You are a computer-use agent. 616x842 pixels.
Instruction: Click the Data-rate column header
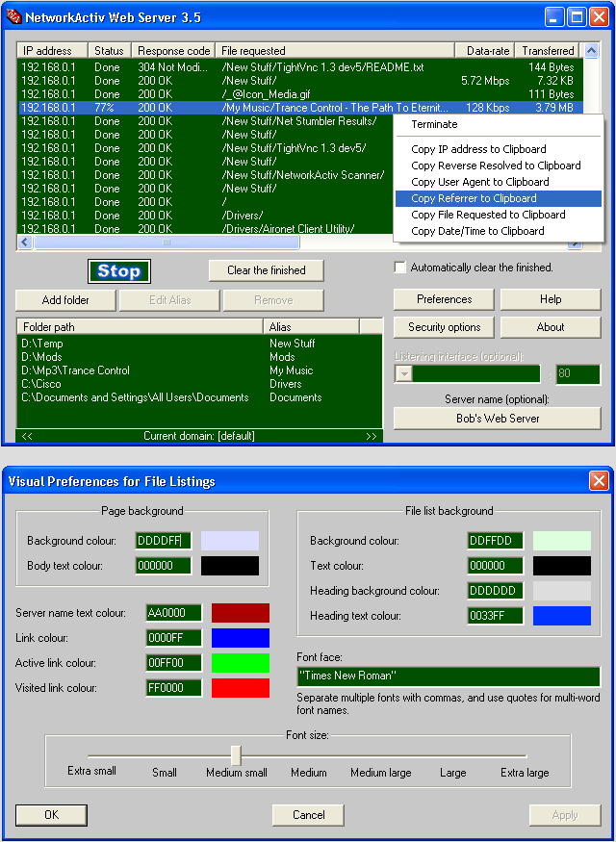click(485, 50)
